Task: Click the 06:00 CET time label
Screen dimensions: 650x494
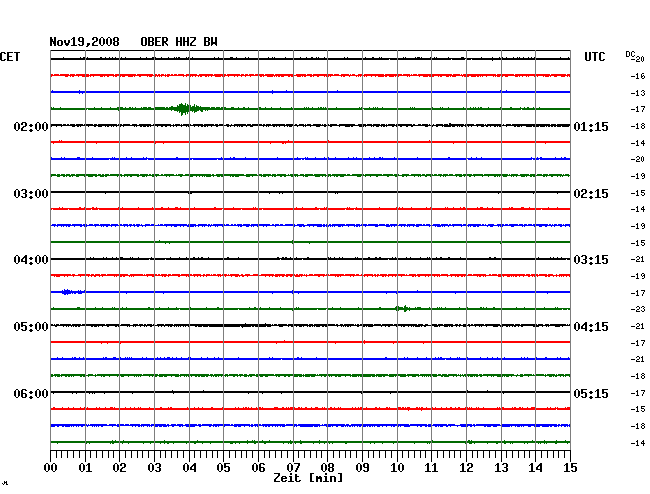Action: tap(31, 393)
